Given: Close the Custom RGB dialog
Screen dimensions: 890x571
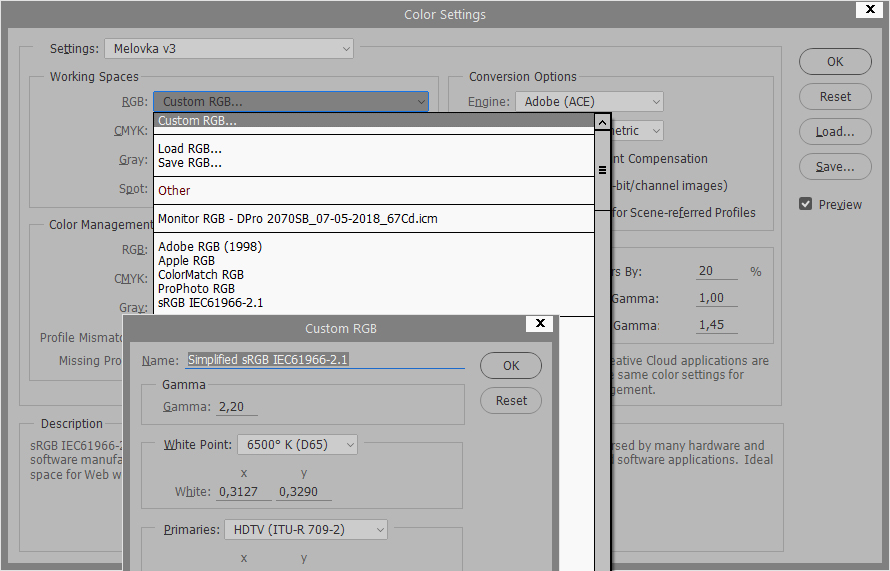Looking at the screenshot, I should tap(540, 324).
